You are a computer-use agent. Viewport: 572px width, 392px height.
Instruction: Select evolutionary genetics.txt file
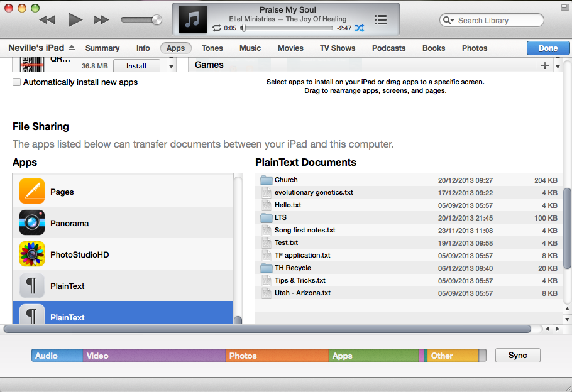409,192
